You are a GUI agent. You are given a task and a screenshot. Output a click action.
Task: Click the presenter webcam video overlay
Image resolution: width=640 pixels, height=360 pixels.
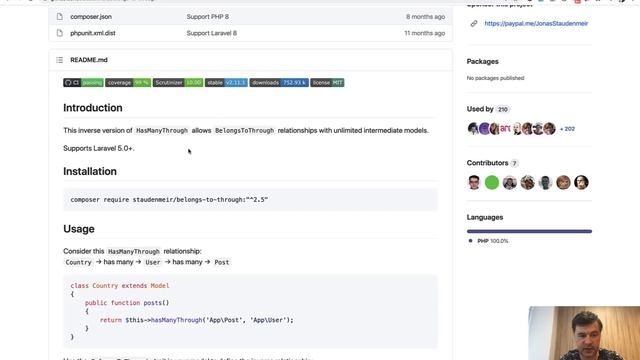[x=584, y=333]
